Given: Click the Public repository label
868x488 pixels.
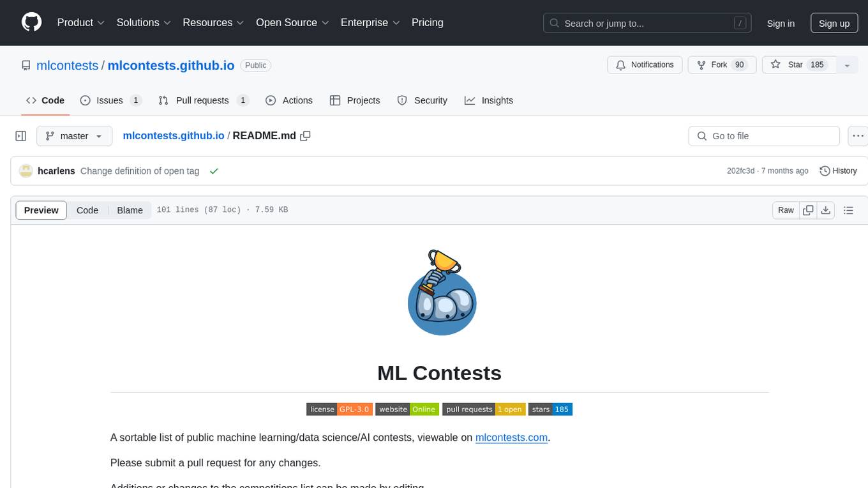Looking at the screenshot, I should [256, 65].
